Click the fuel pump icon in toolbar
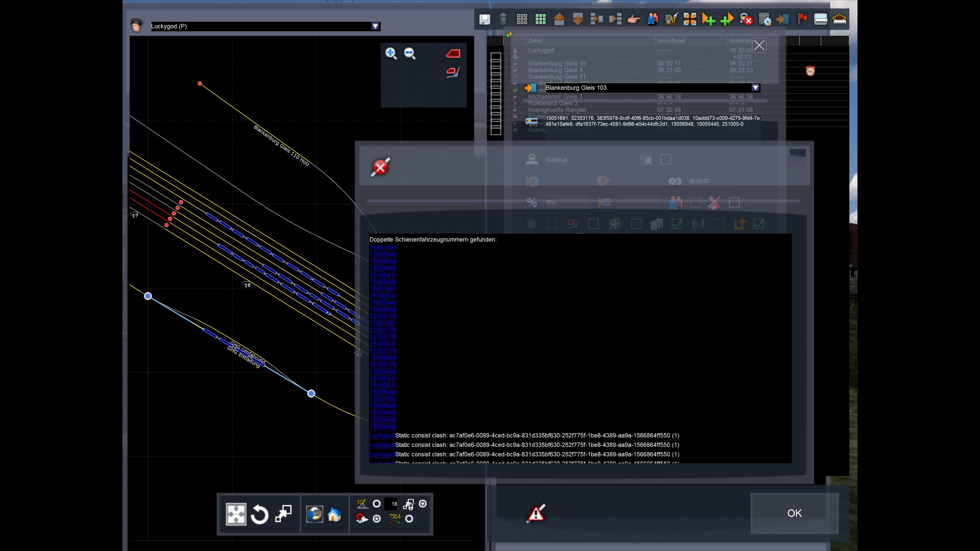980x551 pixels. coord(671,19)
